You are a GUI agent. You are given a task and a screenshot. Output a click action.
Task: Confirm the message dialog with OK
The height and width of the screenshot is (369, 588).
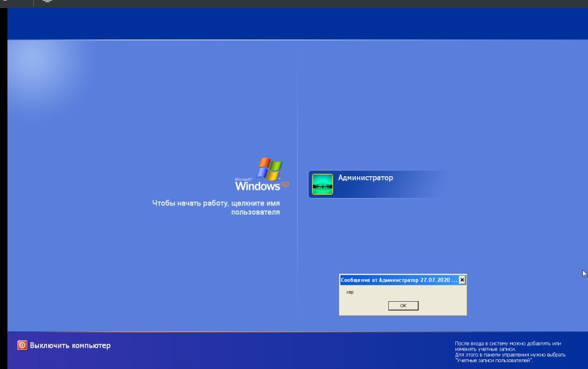tap(403, 306)
